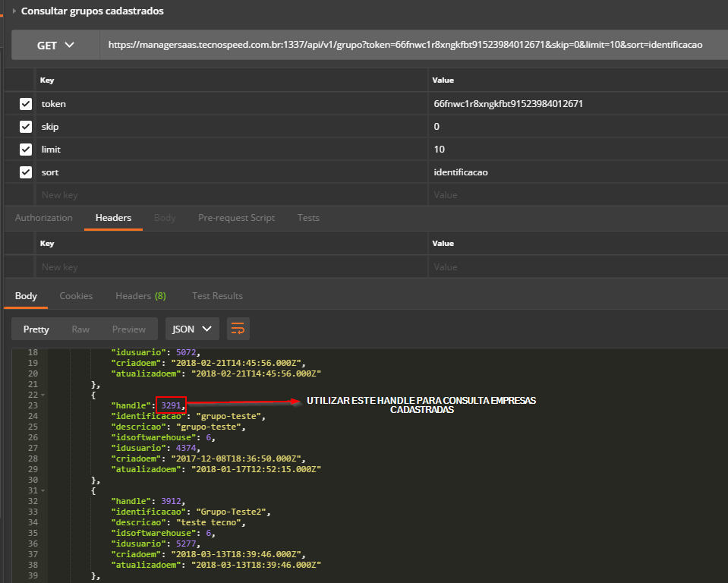Collapse Consultar grupos cadastrados section
The width and height of the screenshot is (728, 583).
(14, 11)
